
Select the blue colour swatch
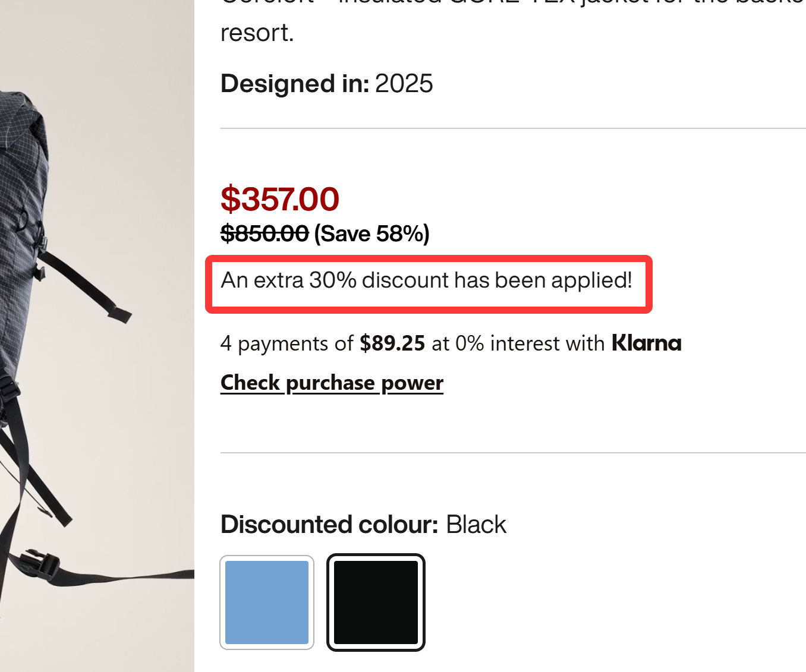[267, 602]
